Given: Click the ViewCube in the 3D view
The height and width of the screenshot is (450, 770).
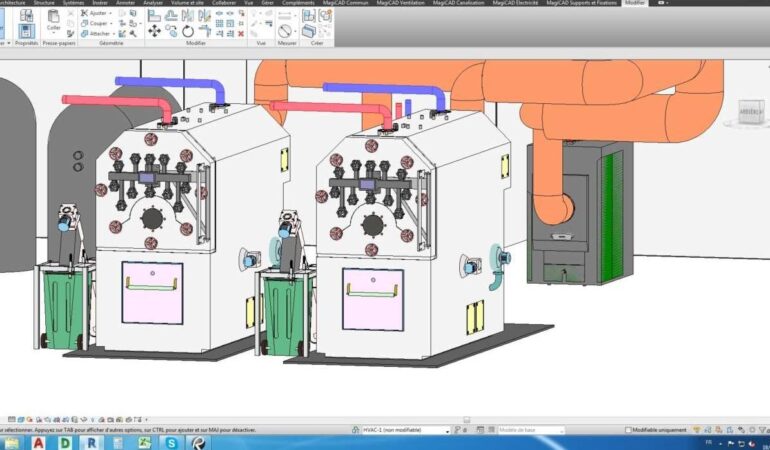Looking at the screenshot, I should click(x=749, y=112).
